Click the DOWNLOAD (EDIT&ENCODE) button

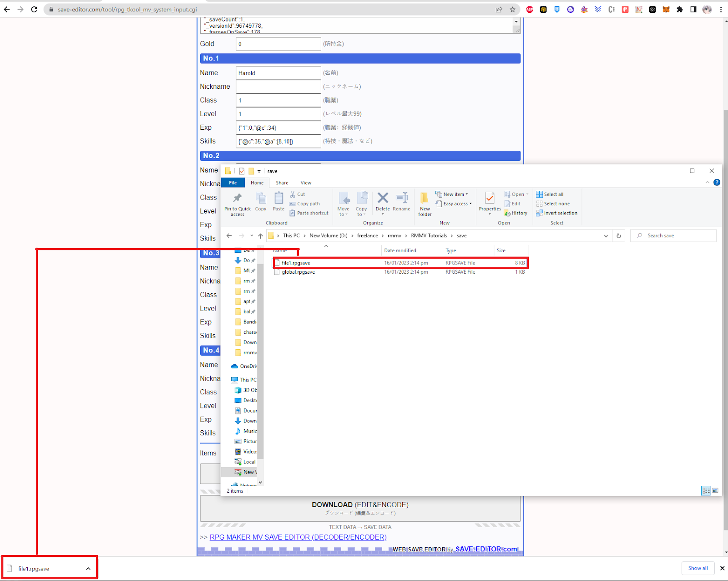click(360, 508)
